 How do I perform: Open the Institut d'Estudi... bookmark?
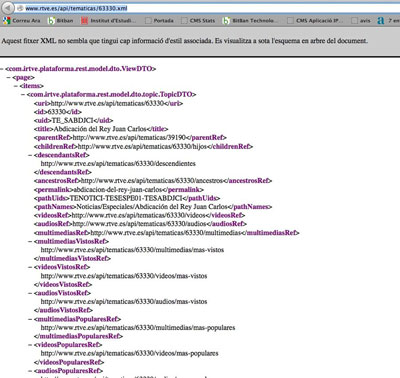click(109, 21)
